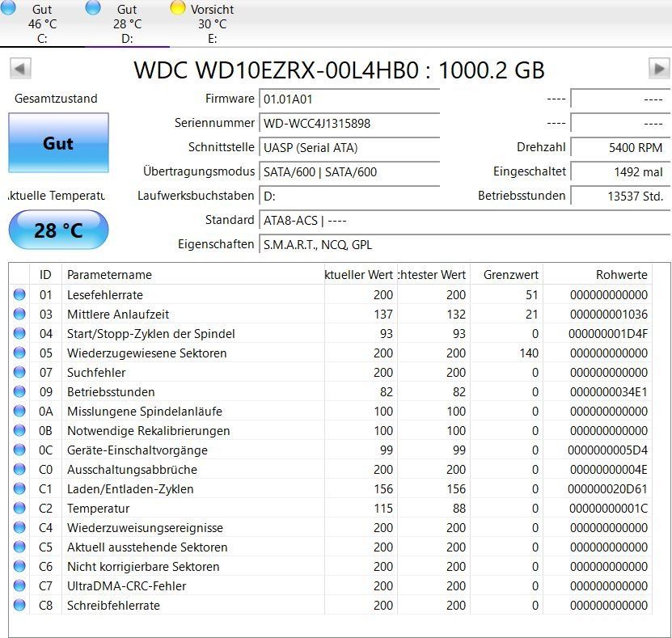The image size is (672, 638).
Task: Click status orb for Nicht korrigierbare Sektoren
Action: (19, 566)
